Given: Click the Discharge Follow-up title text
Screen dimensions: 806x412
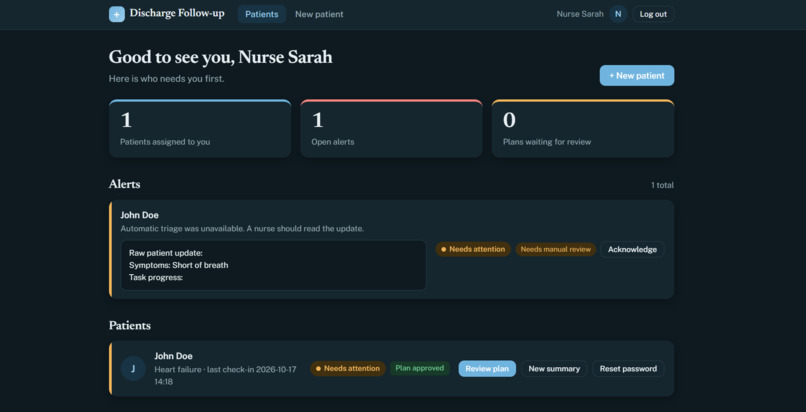Looking at the screenshot, I should click(x=177, y=14).
